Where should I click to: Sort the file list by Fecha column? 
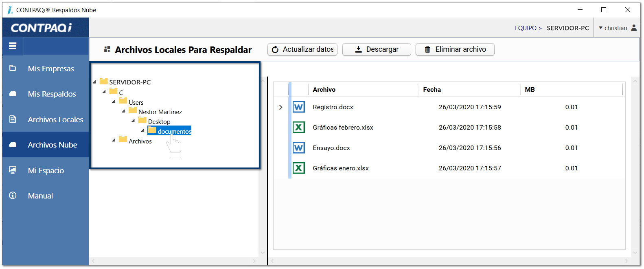[x=432, y=90]
